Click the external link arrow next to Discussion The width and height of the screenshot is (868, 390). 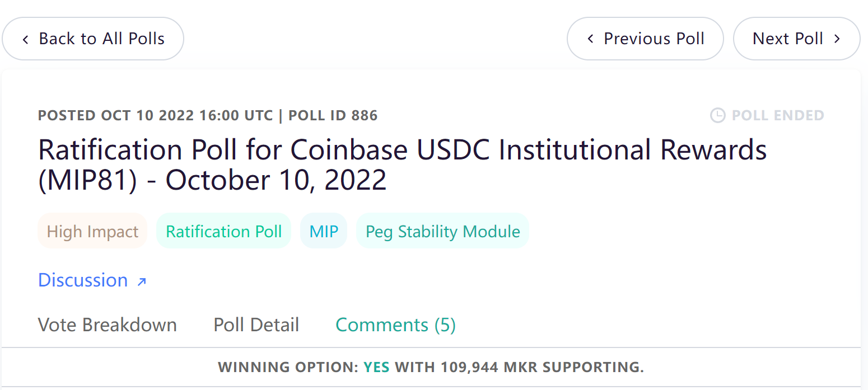(142, 281)
